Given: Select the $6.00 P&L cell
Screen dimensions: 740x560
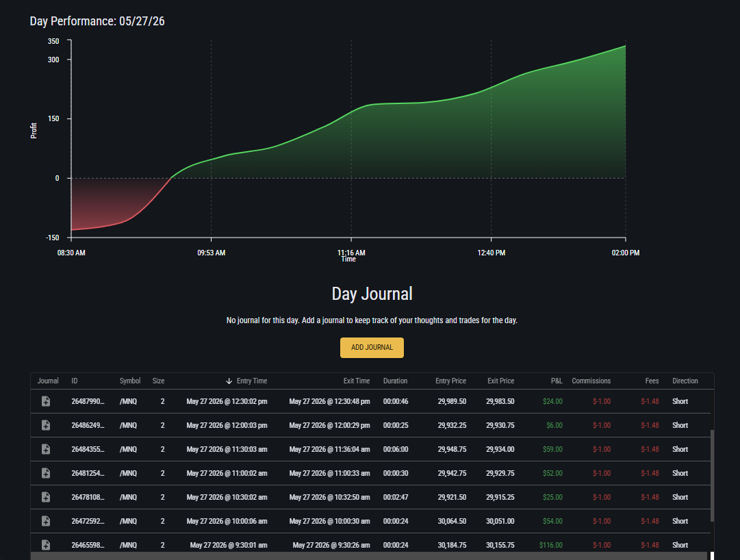Looking at the screenshot, I should [554, 426].
